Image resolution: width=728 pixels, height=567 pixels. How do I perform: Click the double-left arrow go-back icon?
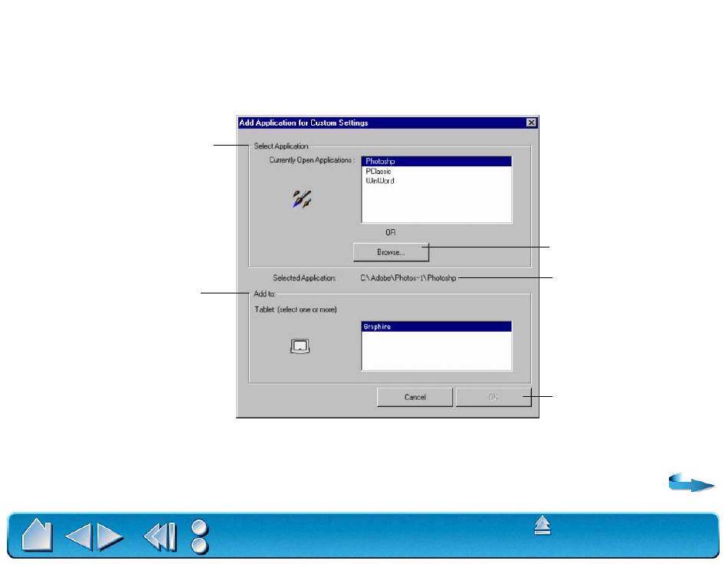(x=159, y=535)
